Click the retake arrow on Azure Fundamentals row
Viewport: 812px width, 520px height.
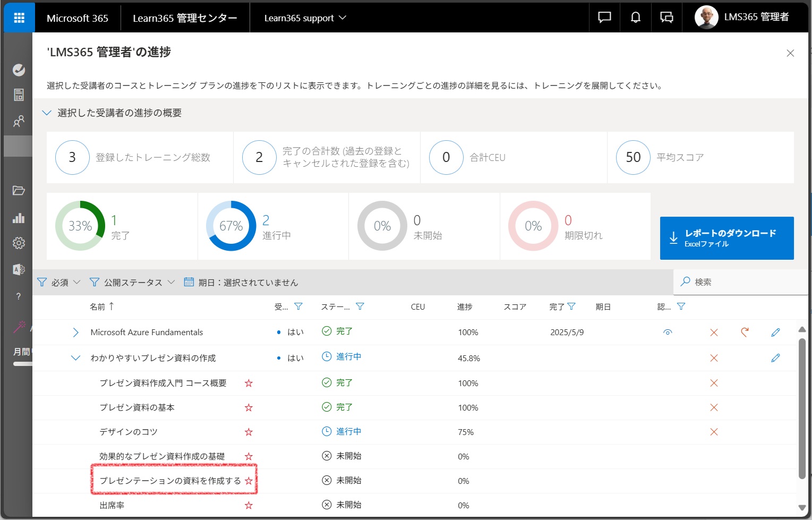click(x=745, y=333)
